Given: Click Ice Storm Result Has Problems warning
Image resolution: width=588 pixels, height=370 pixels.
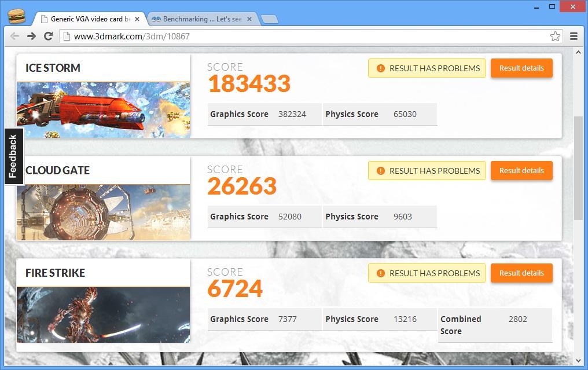Looking at the screenshot, I should (x=427, y=68).
